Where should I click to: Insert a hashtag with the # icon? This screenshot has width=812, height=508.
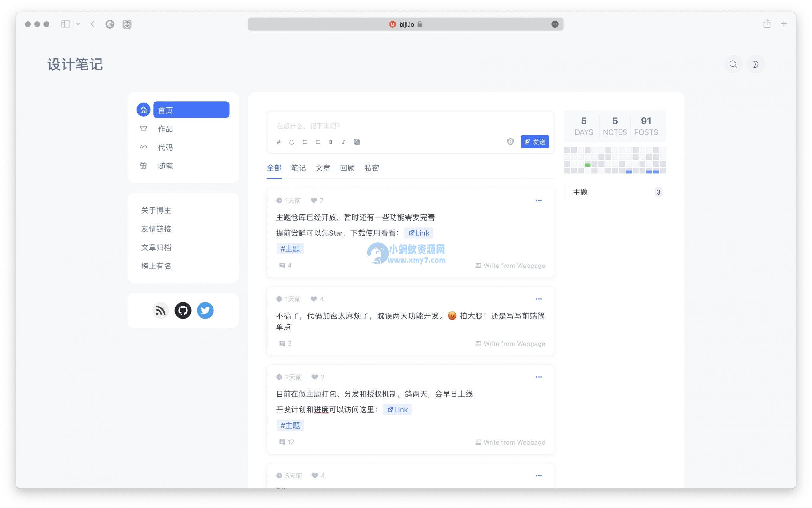coord(278,142)
